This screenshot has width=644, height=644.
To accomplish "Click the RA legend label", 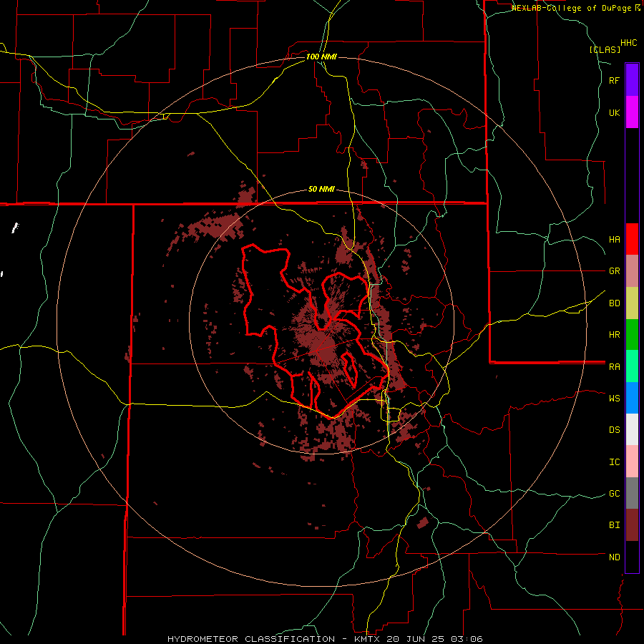I will click(x=614, y=367).
